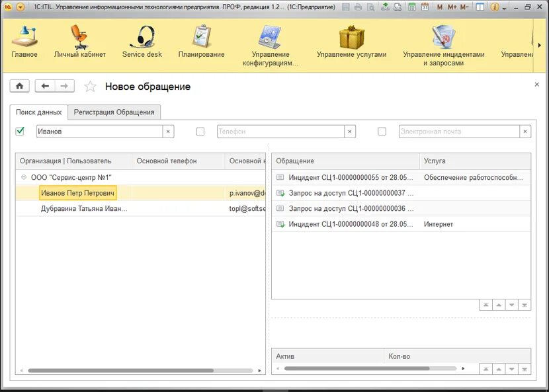Enable search by Электронная почта
Screen dimensions: 549x392
(382, 130)
